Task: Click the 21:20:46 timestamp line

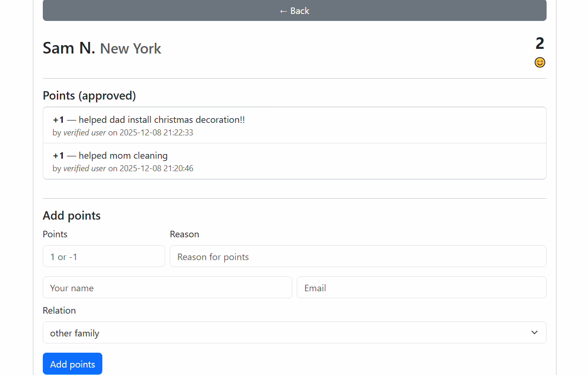Action: coord(123,168)
